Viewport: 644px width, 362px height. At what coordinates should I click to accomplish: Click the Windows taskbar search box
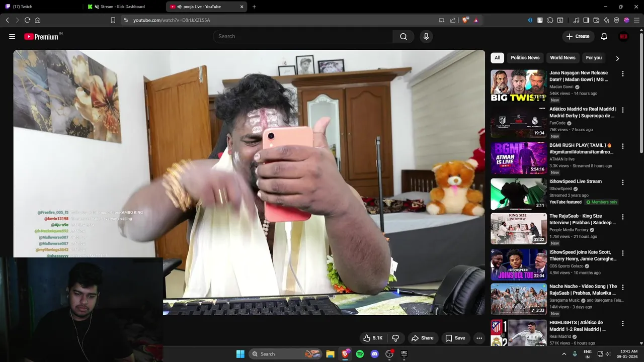285,354
